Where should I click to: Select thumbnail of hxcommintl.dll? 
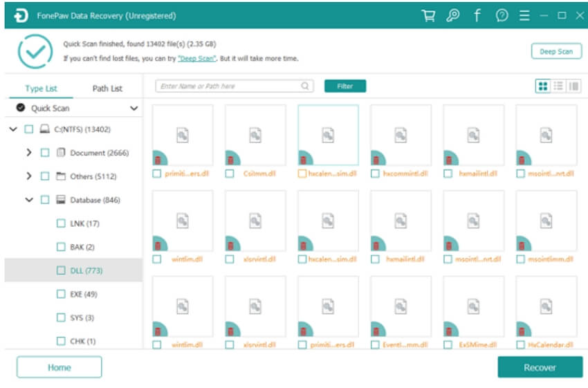(401, 136)
